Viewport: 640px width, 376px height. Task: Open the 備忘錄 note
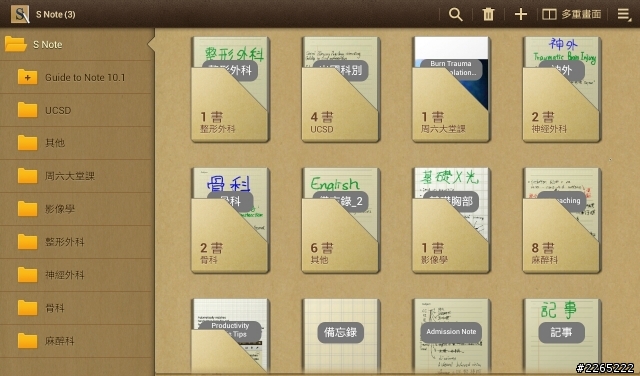click(341, 336)
